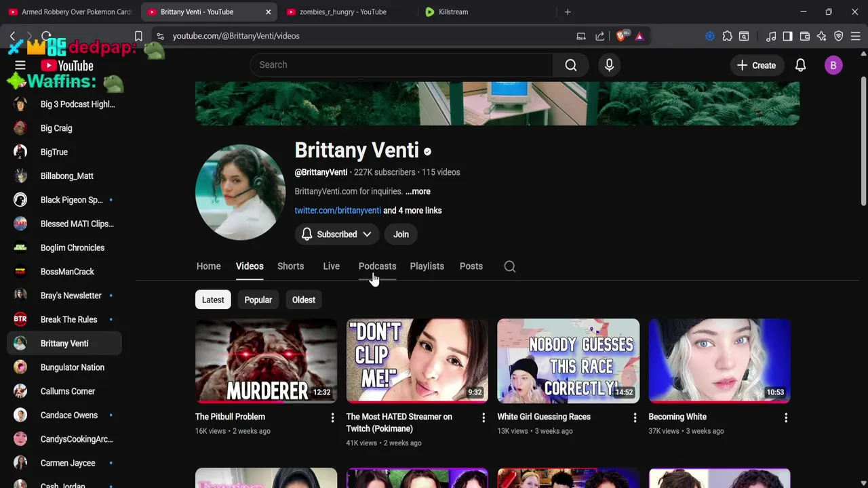Open the Becoming White video title
This screenshot has width=868, height=488.
coord(677,417)
